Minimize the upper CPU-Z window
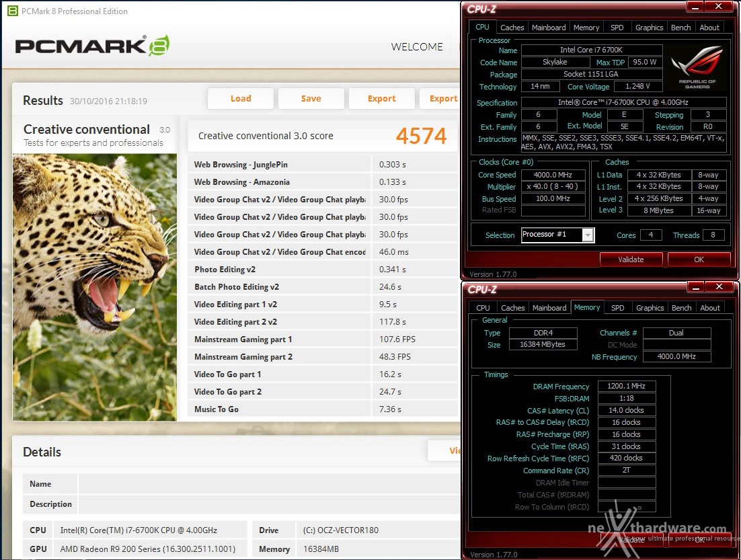741x560 pixels. coord(694,7)
